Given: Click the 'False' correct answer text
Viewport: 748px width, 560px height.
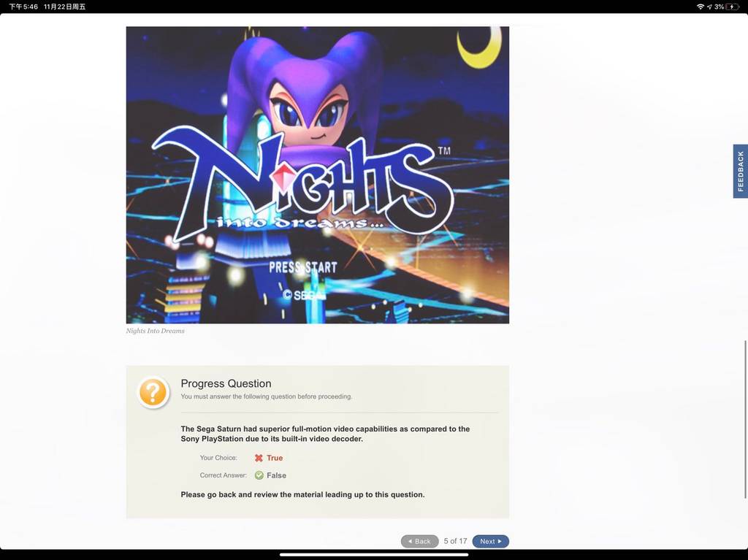Looking at the screenshot, I should [277, 475].
